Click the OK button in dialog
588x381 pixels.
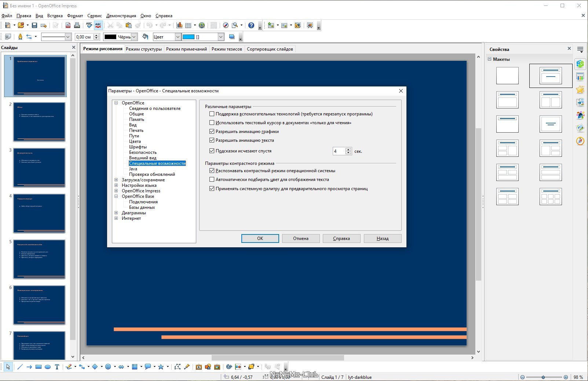pos(260,238)
